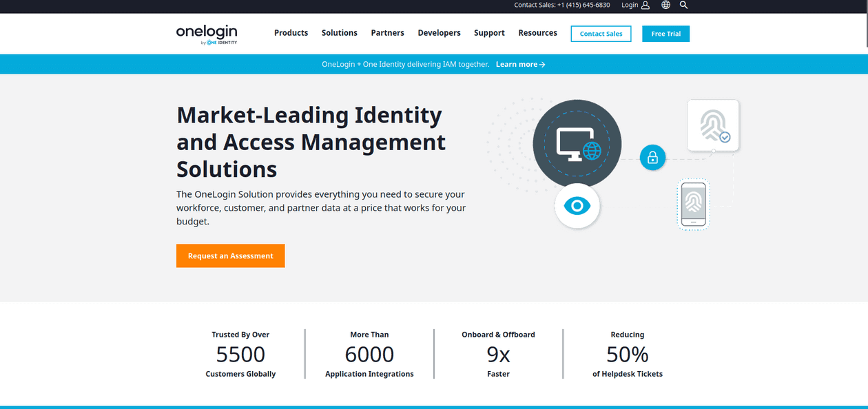Click the Request an Assessment button
Image resolution: width=868 pixels, height=409 pixels.
(230, 255)
